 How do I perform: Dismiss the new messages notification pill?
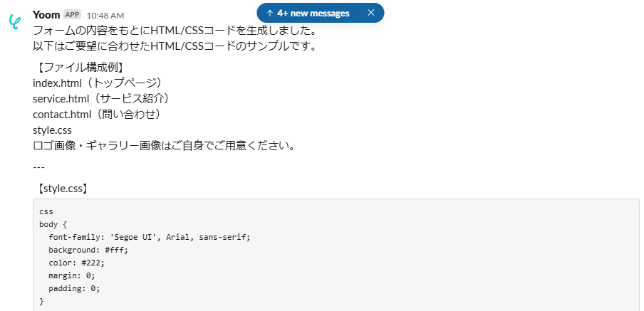click(370, 13)
